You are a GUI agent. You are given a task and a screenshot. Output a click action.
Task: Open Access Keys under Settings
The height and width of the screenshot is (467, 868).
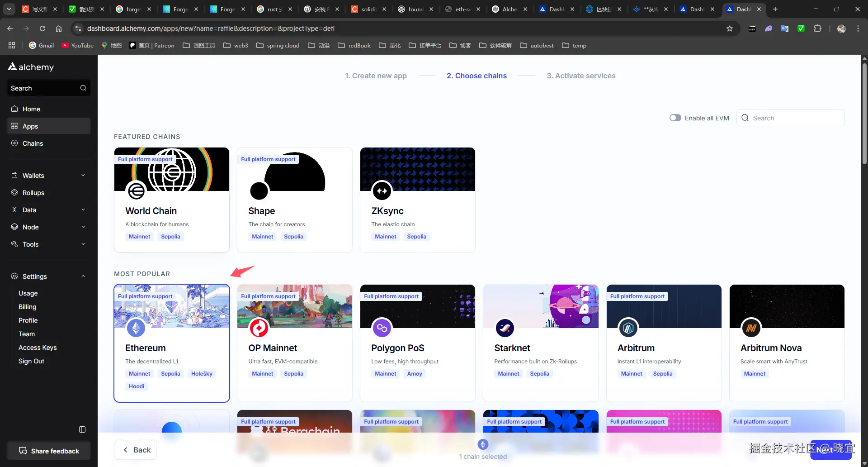[x=38, y=348]
